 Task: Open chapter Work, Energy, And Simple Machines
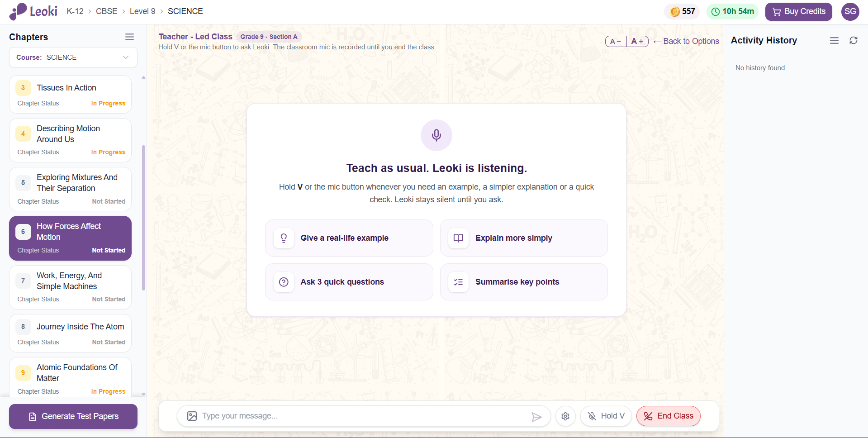pyautogui.click(x=70, y=287)
